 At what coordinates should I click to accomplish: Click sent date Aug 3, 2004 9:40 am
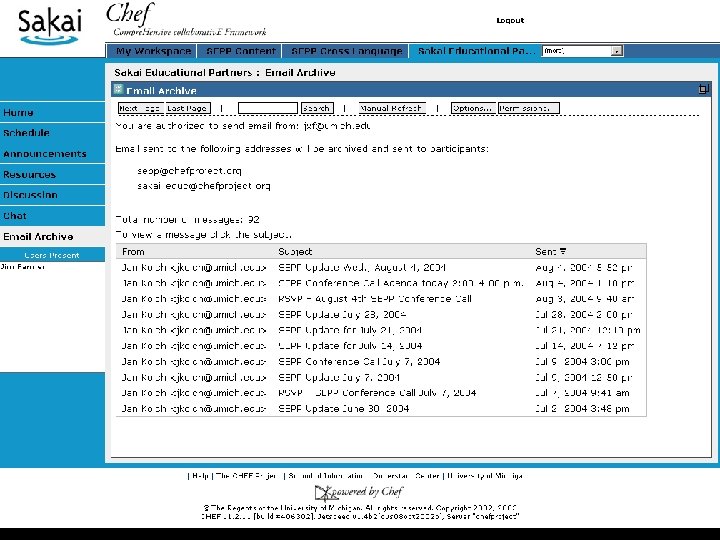click(585, 299)
